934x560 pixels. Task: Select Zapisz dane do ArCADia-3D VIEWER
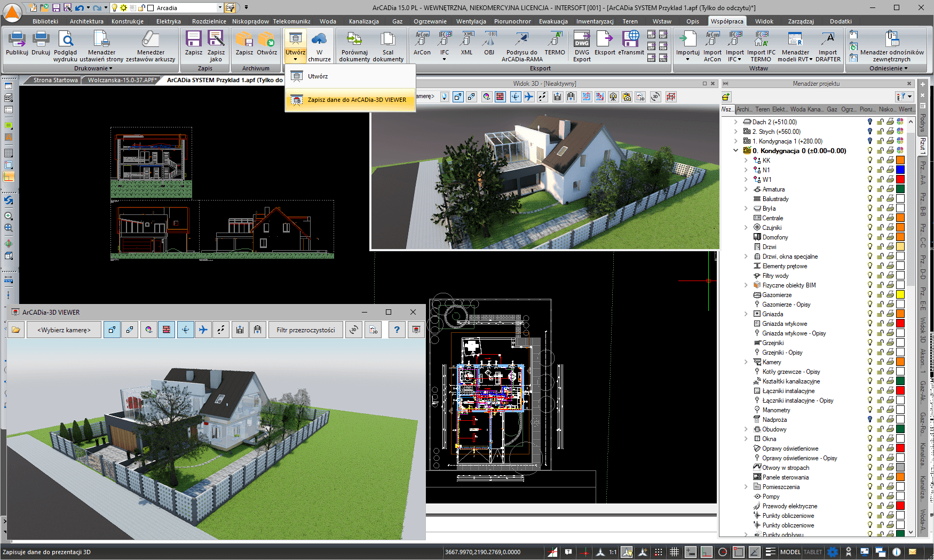(x=350, y=100)
